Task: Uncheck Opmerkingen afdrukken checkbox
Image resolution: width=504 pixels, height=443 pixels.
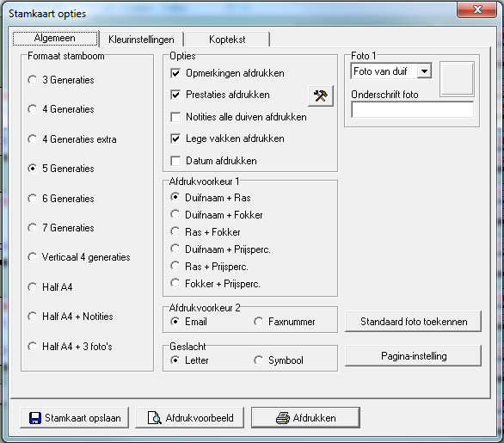Action: click(x=175, y=73)
